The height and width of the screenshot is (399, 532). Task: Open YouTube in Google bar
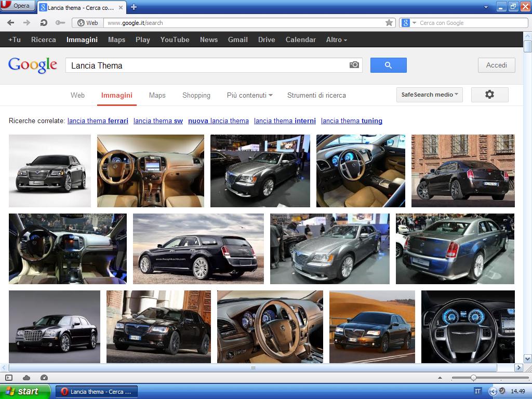tap(175, 39)
